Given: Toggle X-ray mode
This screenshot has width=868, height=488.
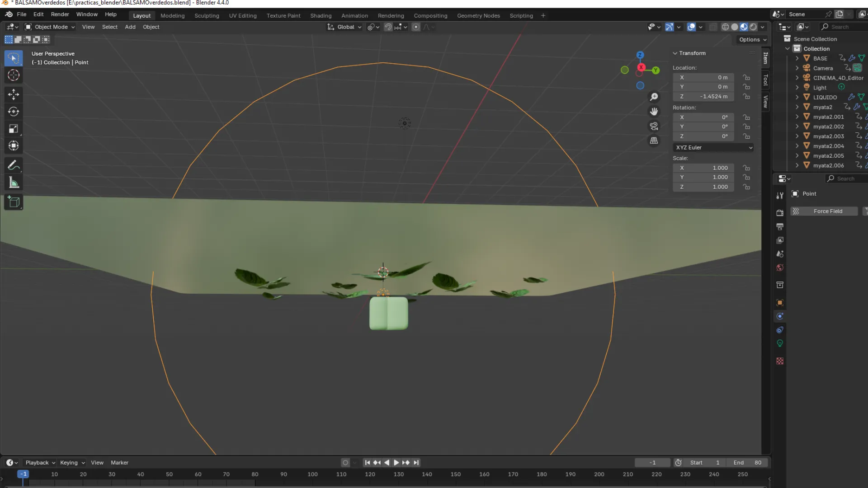Looking at the screenshot, I should point(713,27).
